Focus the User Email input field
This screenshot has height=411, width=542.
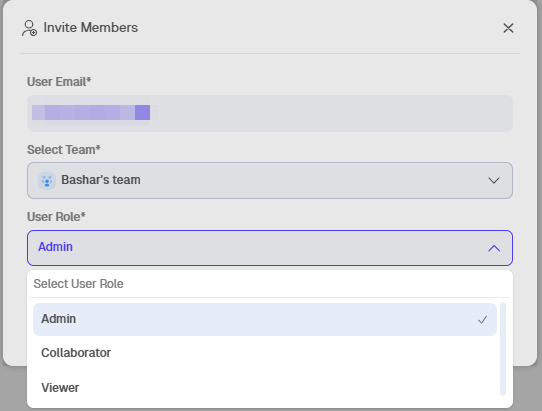(270, 113)
